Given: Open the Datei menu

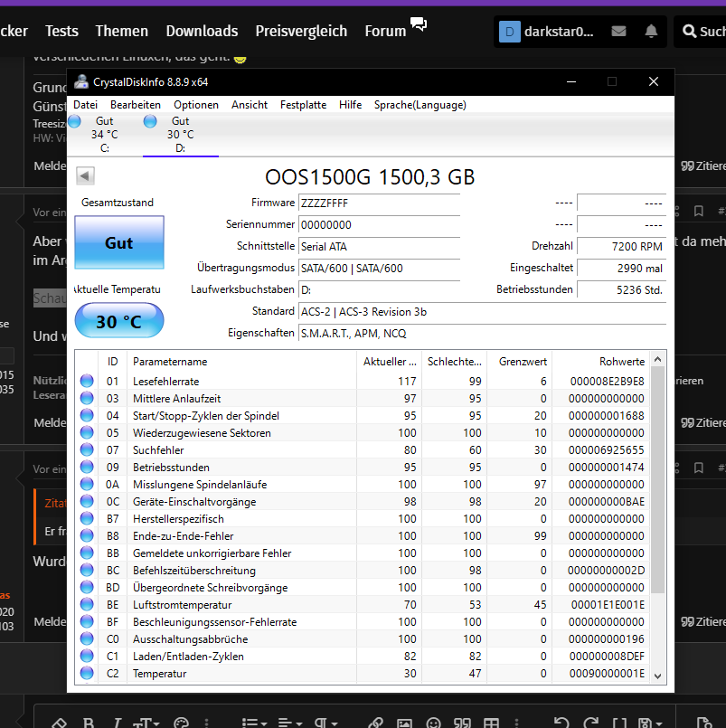Looking at the screenshot, I should (x=85, y=105).
